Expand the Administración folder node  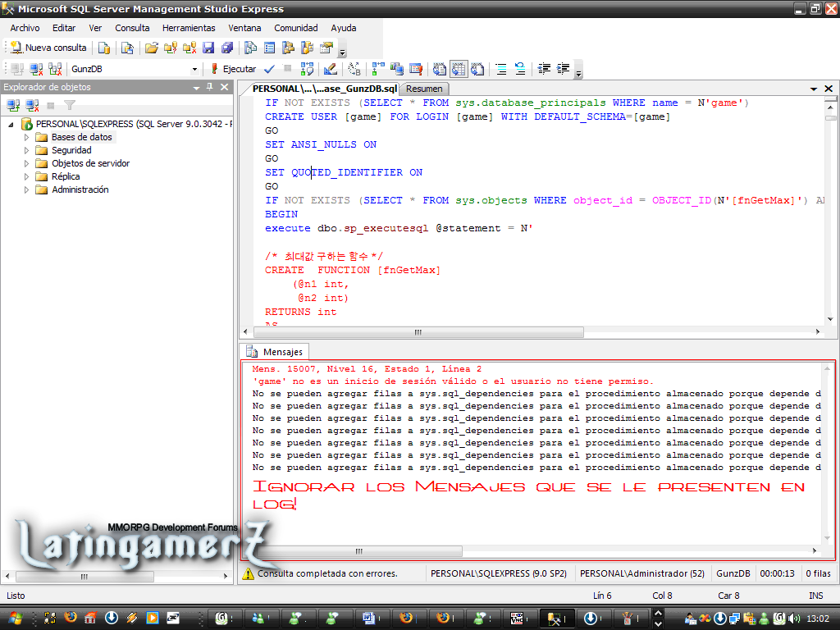[27, 189]
